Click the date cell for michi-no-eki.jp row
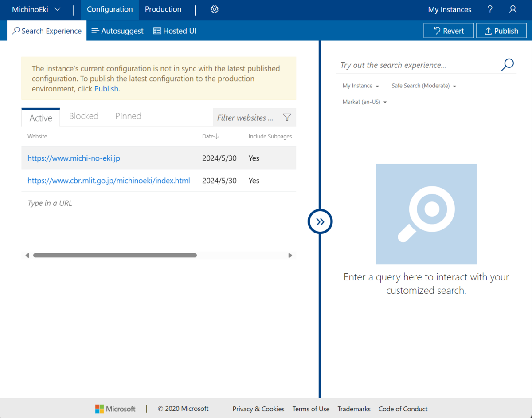Image resolution: width=532 pixels, height=418 pixels. pos(219,158)
